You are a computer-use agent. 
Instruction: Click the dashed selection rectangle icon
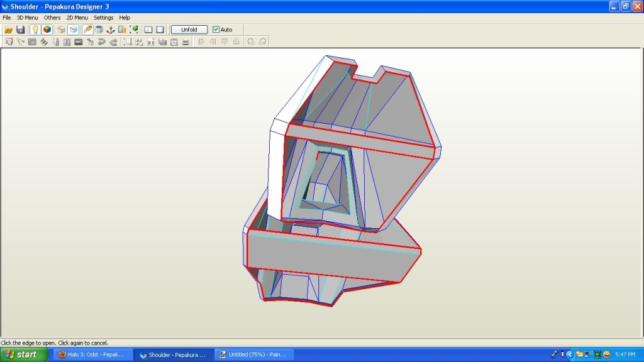tap(128, 42)
